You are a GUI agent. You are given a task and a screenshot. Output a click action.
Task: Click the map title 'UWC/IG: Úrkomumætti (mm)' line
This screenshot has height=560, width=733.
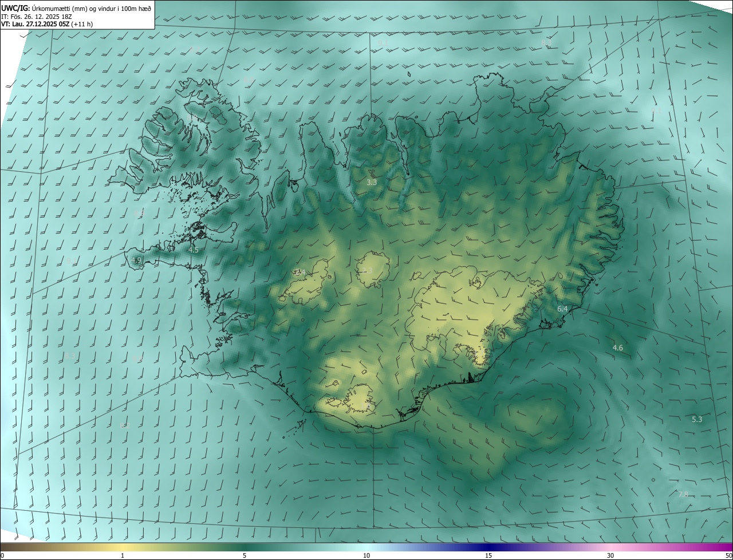pyautogui.click(x=76, y=7)
